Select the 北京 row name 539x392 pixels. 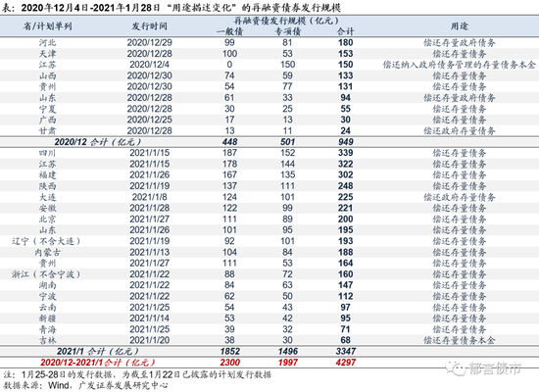click(47, 220)
